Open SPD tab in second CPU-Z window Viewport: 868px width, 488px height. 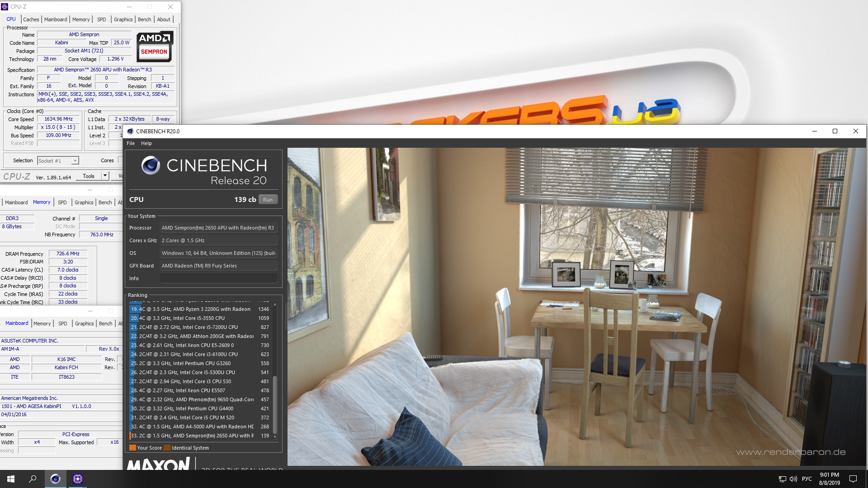[62, 202]
